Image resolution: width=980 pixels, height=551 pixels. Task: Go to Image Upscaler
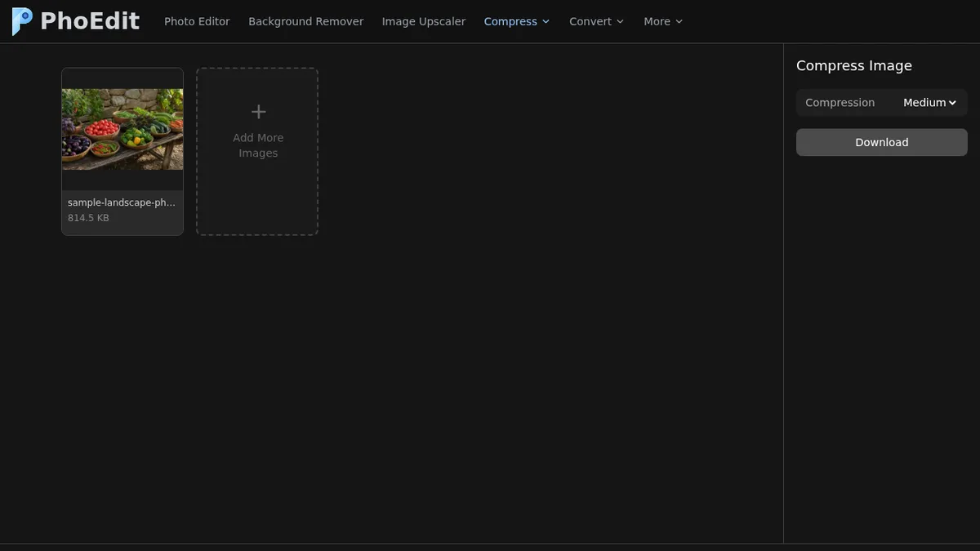(423, 21)
